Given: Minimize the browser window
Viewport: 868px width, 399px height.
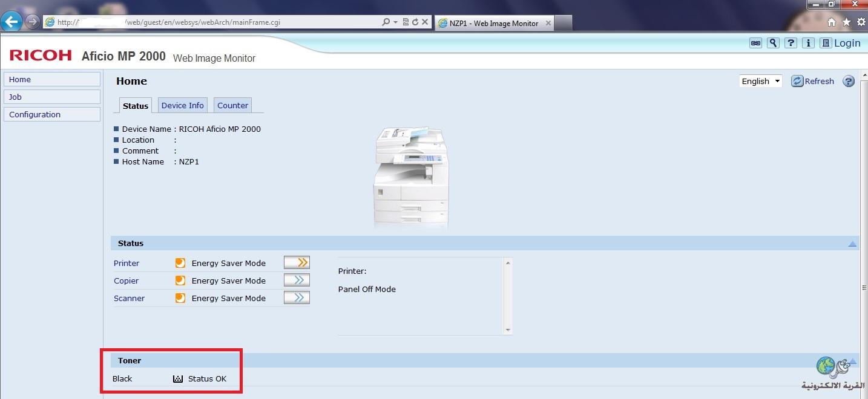Looking at the screenshot, I should 815,4.
